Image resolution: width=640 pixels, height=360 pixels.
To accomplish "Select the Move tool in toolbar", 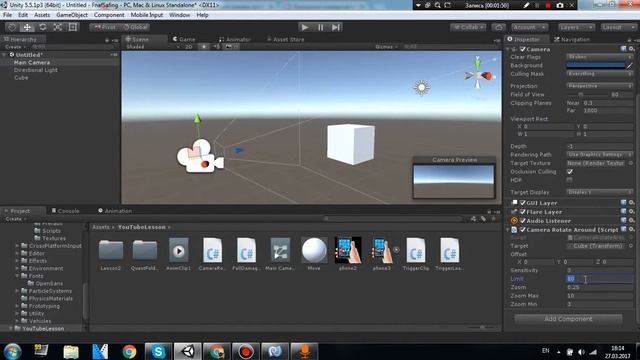I will [x=27, y=27].
